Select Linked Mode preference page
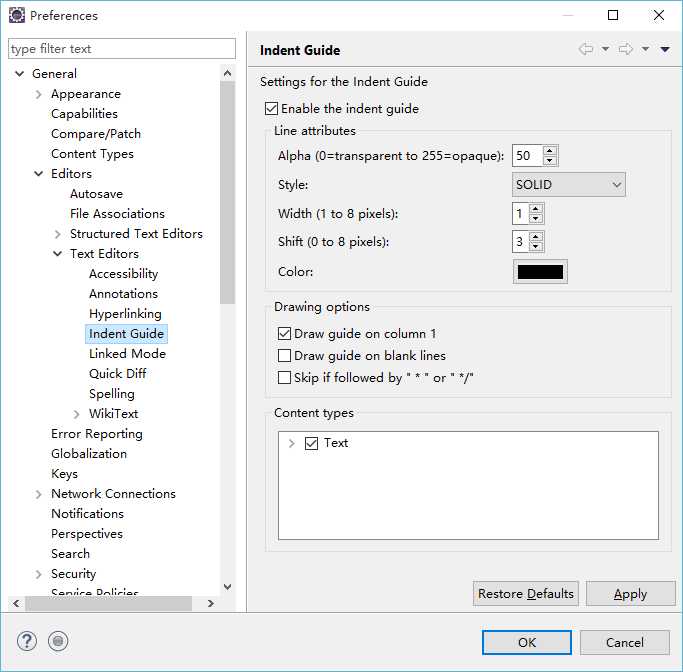Image resolution: width=683 pixels, height=672 pixels. pos(127,354)
